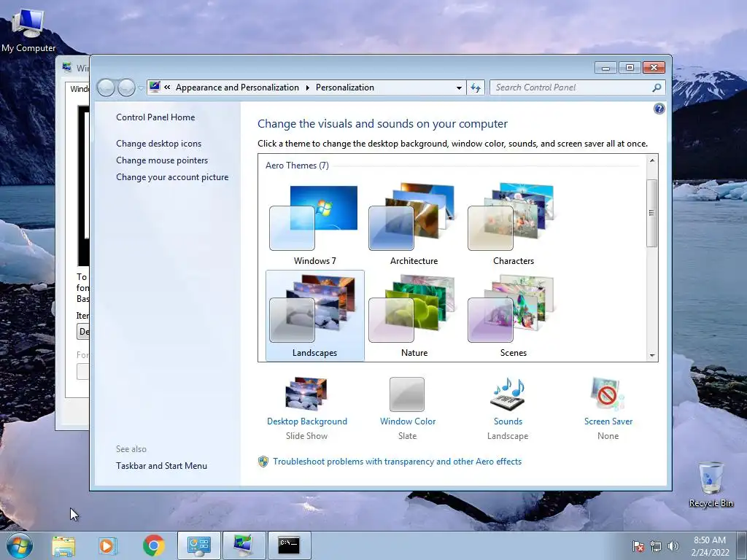
Task: Open Window Color settings icon
Action: coord(407,394)
